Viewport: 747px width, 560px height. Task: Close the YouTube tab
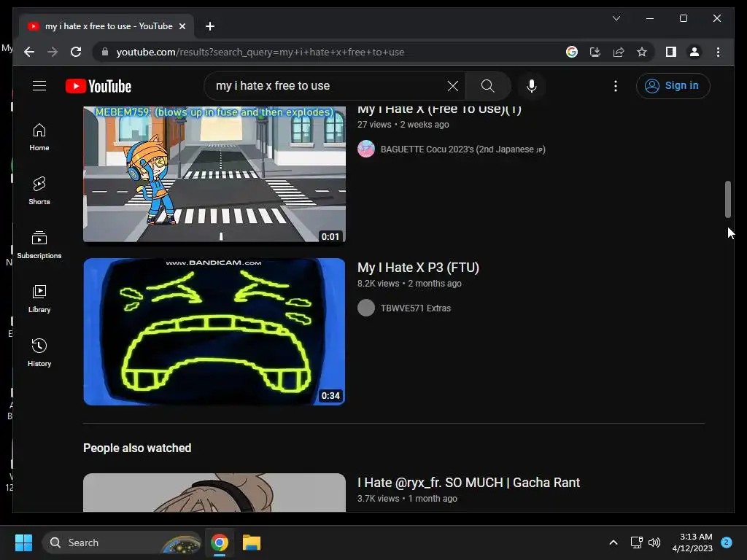[x=182, y=26]
